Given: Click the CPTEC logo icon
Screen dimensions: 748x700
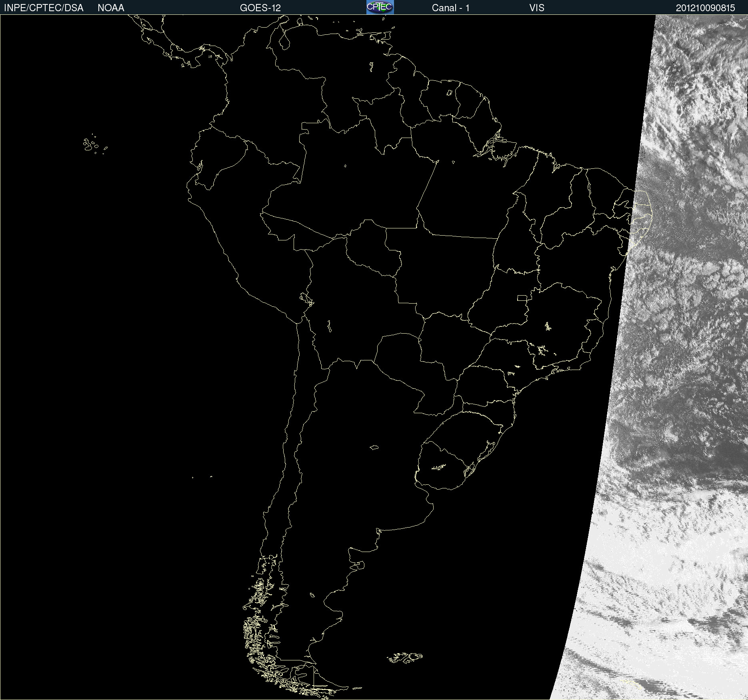Looking at the screenshot, I should tap(380, 7).
